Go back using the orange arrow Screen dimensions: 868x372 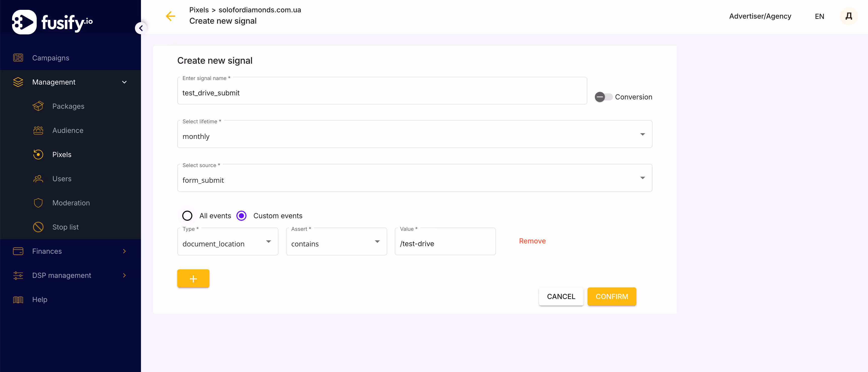[x=170, y=16]
